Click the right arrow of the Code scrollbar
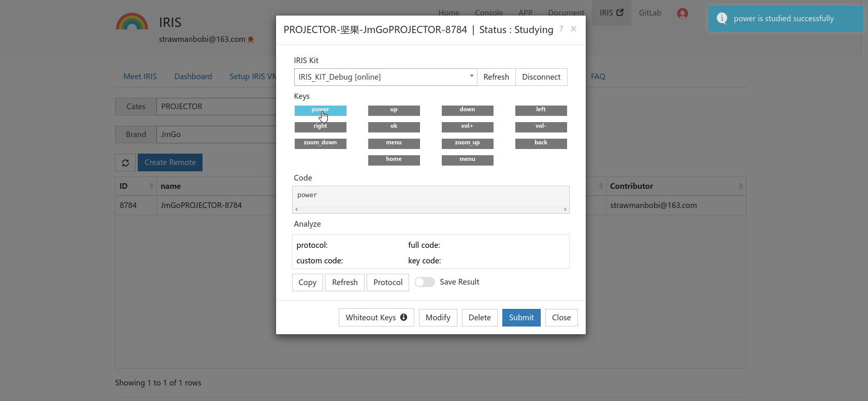Viewport: 868px width, 401px height. 565,210
